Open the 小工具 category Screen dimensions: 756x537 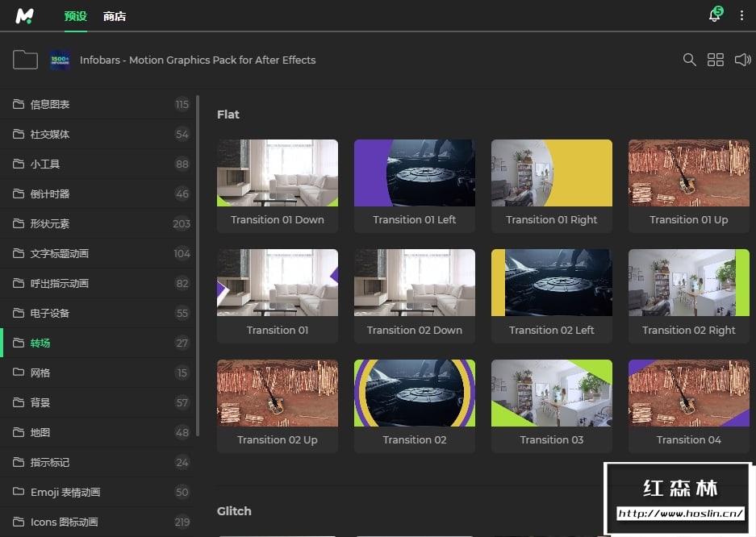coord(98,164)
